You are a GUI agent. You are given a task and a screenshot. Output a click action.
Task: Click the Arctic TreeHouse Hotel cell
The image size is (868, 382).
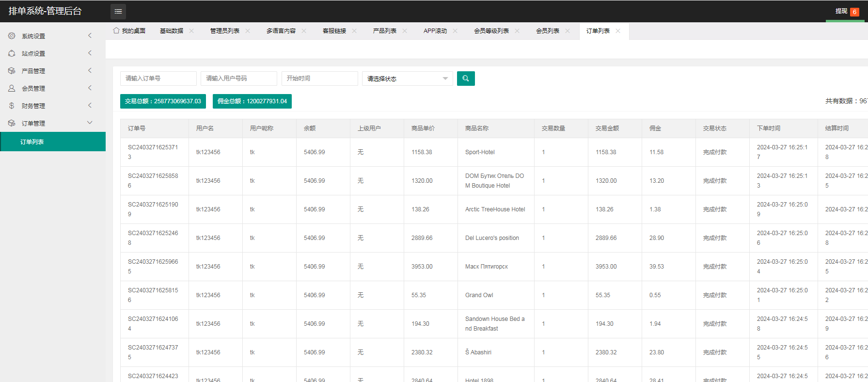495,209
